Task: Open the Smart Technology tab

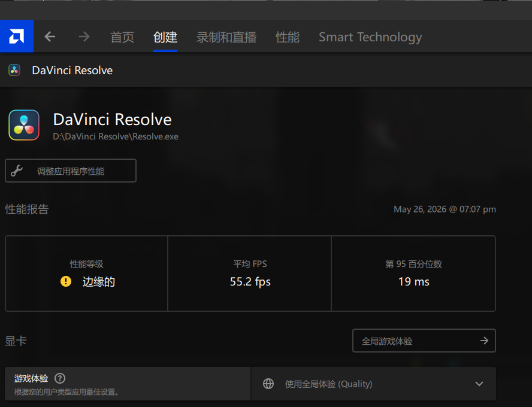Action: coord(370,37)
